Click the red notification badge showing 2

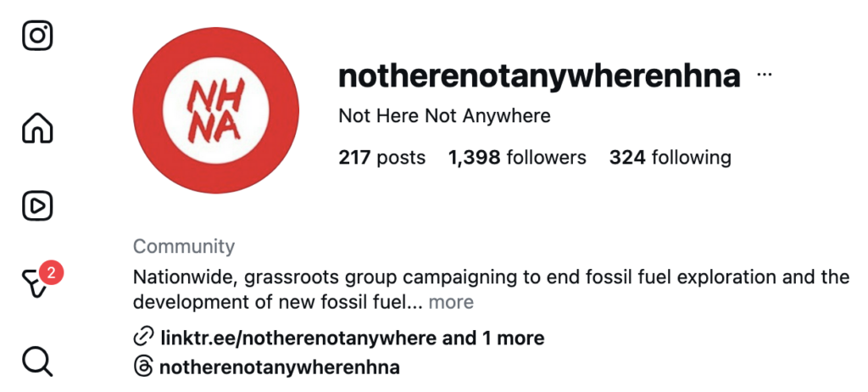coord(52,273)
